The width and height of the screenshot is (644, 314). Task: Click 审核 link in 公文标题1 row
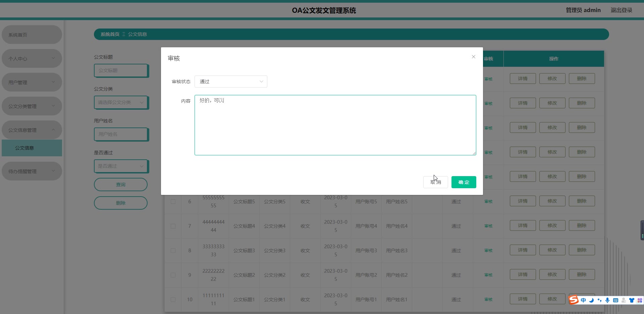488,300
